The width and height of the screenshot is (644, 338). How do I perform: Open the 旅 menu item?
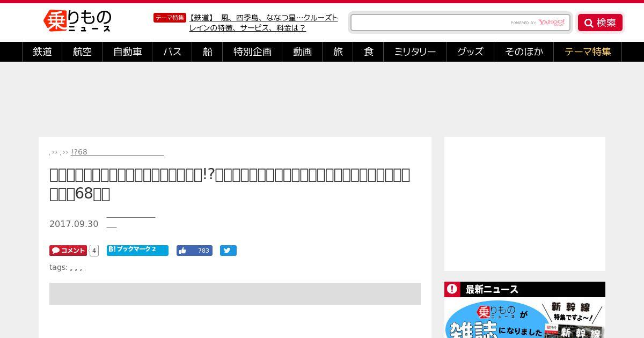tap(338, 52)
